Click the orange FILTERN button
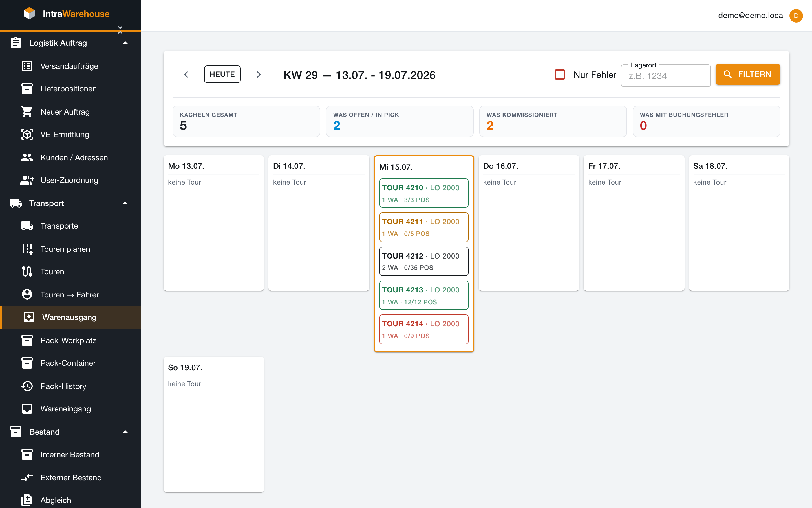812x508 pixels. [x=748, y=74]
